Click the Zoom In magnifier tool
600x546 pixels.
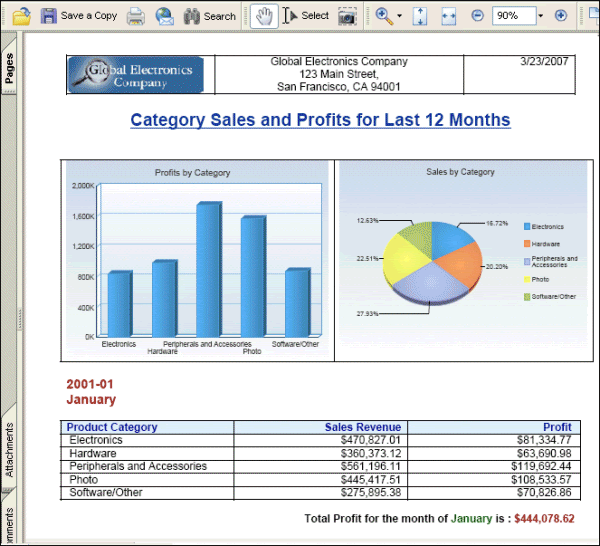click(x=384, y=16)
